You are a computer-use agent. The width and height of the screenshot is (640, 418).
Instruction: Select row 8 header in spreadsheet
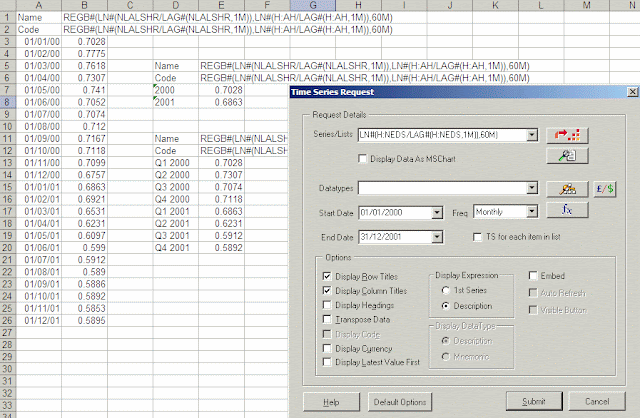[x=7, y=102]
